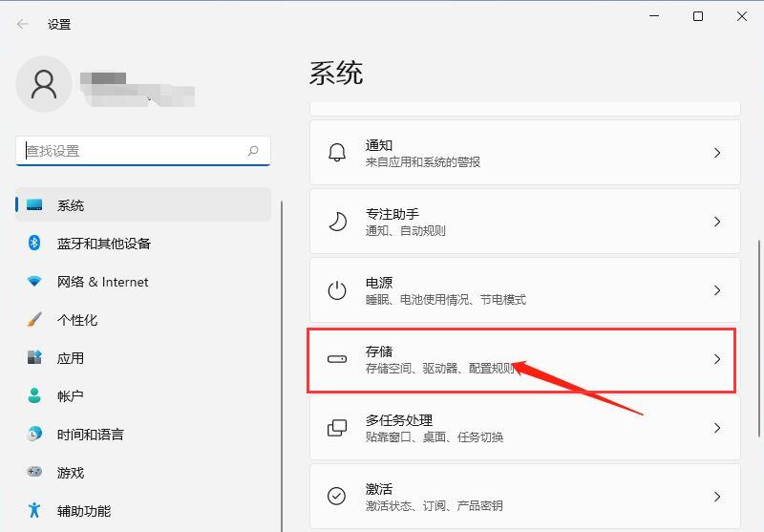Click the blurred account name text
Viewport: 764px width, 532px height.
138,89
